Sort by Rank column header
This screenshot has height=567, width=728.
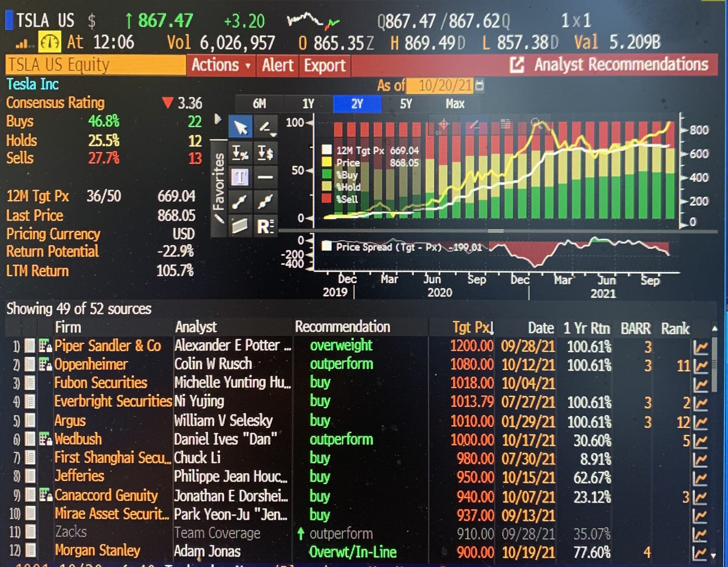pos(675,328)
